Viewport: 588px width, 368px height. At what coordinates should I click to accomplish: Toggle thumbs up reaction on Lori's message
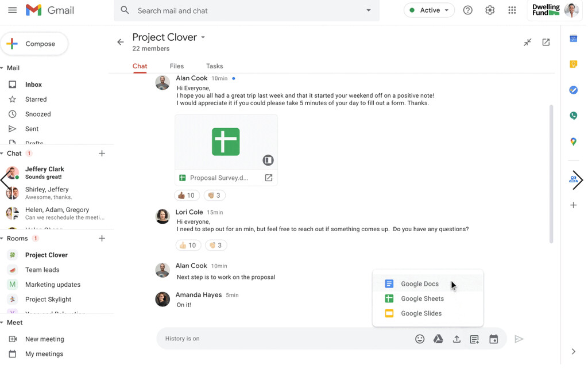pyautogui.click(x=188, y=245)
